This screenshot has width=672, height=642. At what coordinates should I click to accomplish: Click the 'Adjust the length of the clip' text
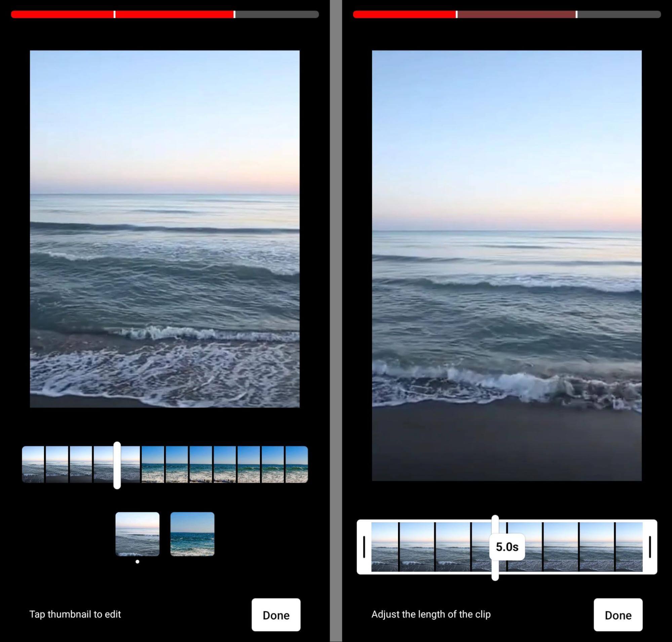431,614
